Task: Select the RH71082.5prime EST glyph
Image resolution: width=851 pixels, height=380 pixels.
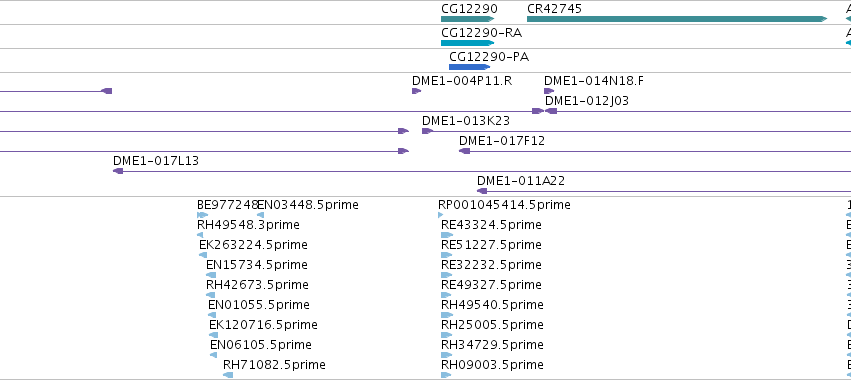Action: (228, 375)
